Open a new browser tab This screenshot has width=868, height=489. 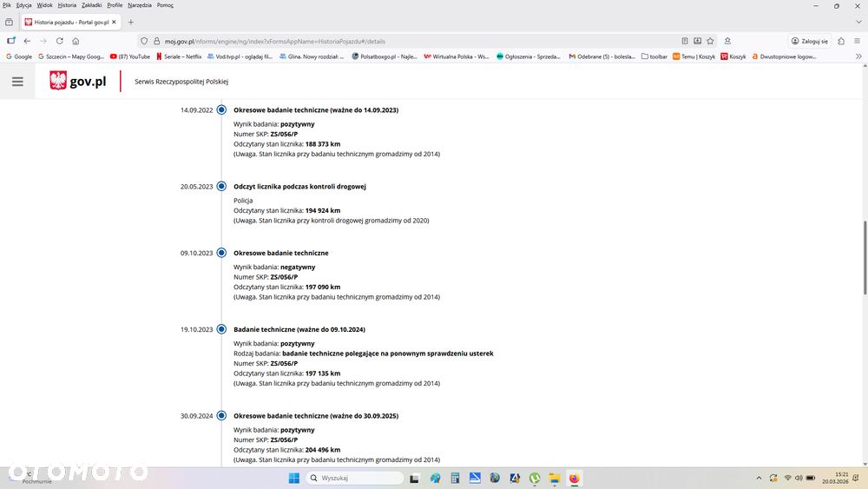pos(131,23)
